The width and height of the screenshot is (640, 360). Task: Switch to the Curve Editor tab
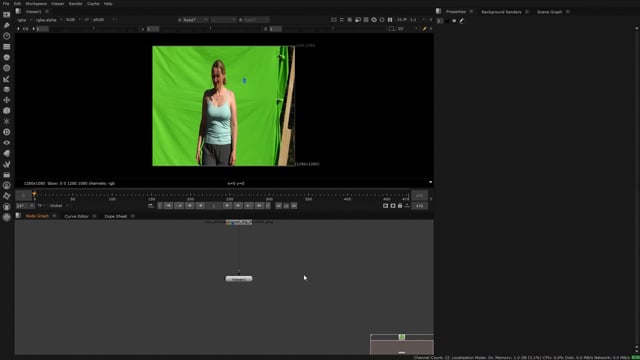pos(76,216)
